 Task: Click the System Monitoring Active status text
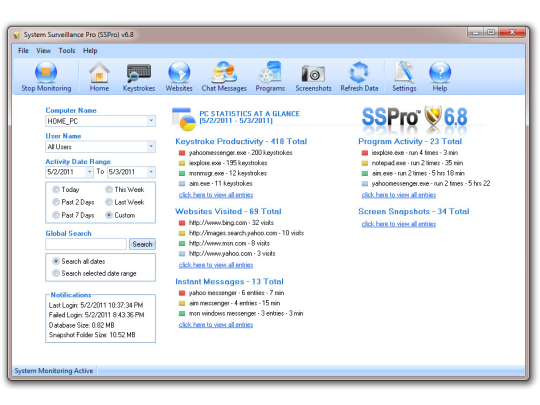click(x=54, y=371)
